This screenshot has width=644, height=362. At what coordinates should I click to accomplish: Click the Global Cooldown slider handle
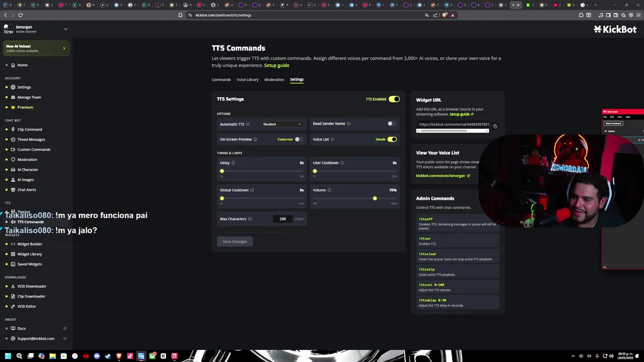[x=222, y=199]
